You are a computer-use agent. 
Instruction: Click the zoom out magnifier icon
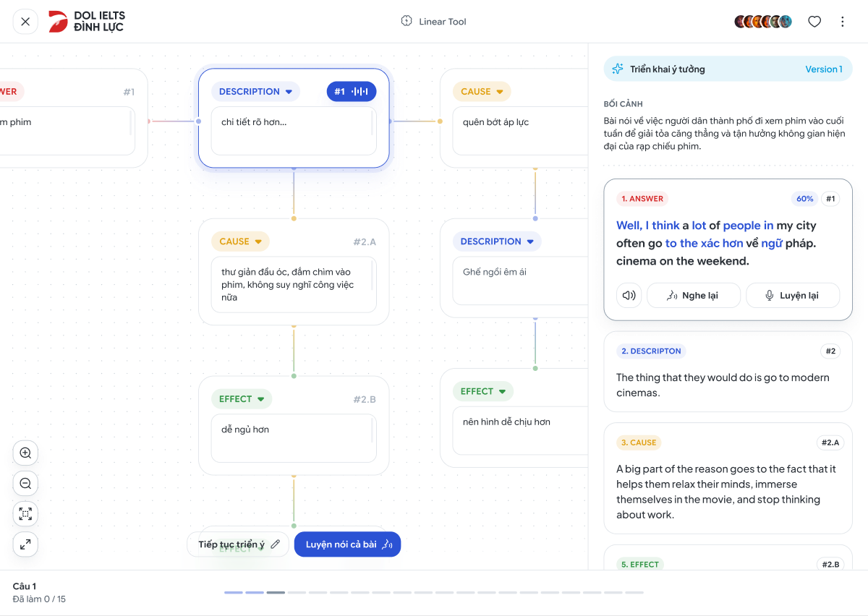25,484
